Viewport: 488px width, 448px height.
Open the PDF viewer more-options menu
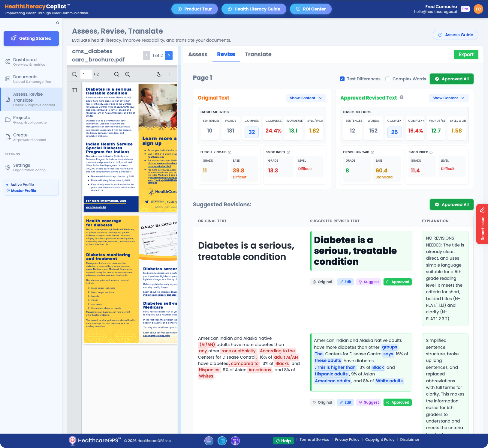[170, 74]
